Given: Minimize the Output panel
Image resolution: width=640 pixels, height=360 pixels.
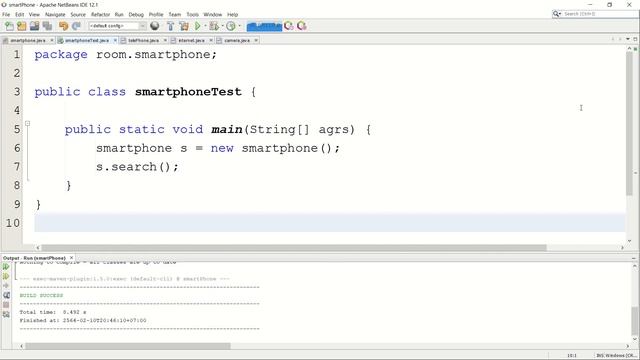Looking at the screenshot, I should pyautogui.click(x=634, y=258).
